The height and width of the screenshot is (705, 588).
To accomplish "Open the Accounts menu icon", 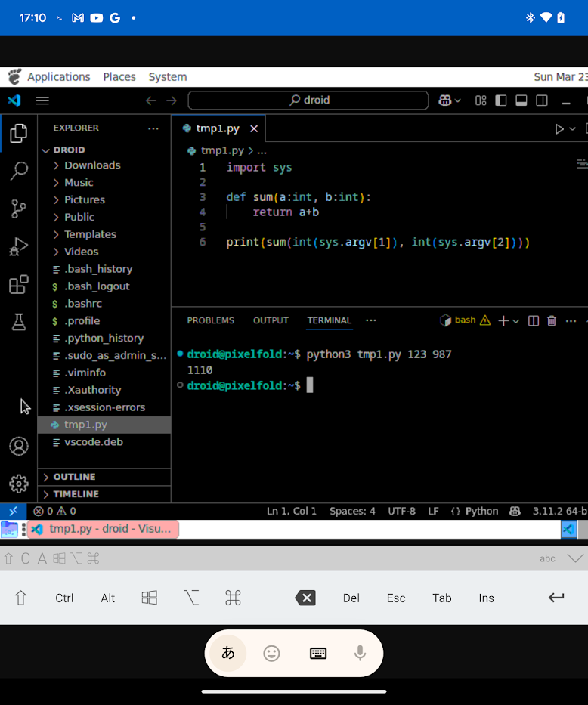I will click(x=18, y=446).
